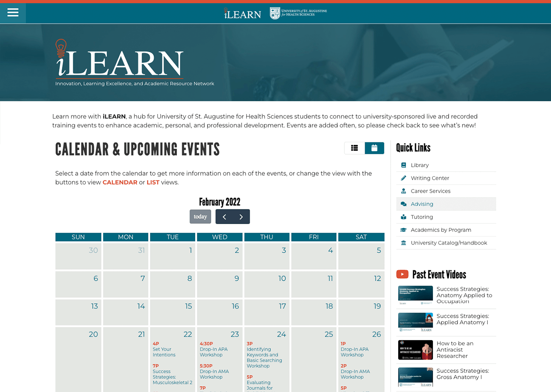Switch to calendar view icon button
551x392 pixels.
coord(374,148)
